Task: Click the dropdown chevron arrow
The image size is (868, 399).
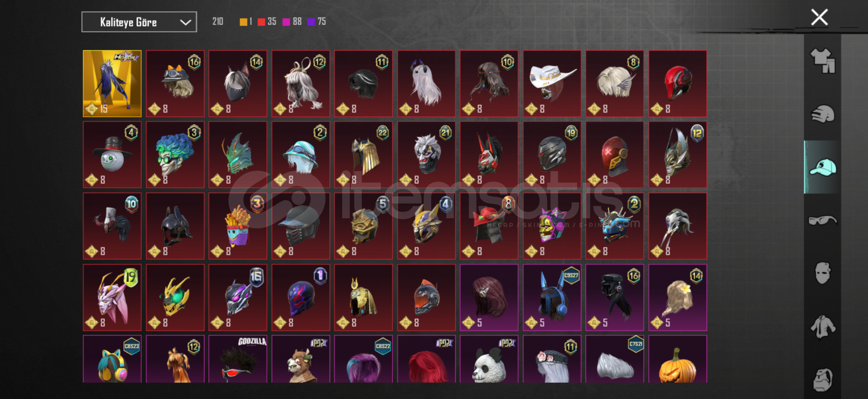Action: 185,23
